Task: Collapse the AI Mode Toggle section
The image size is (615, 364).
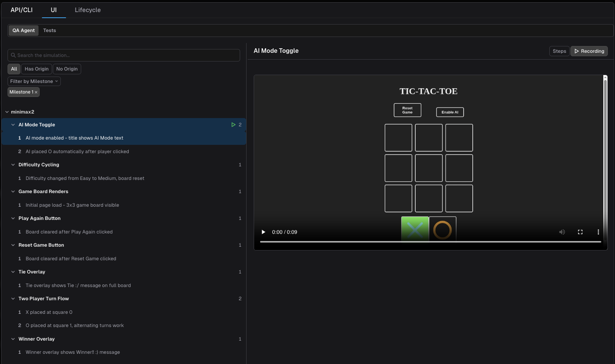Action: click(x=13, y=125)
